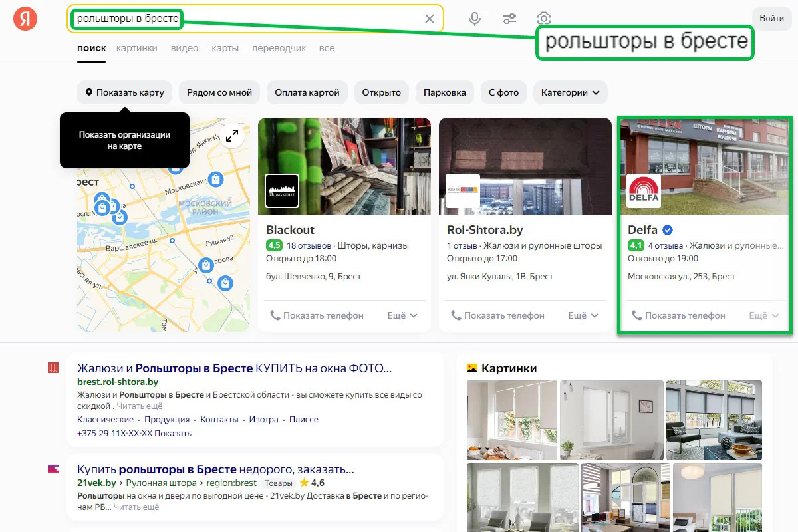Click the Delfa company logo
This screenshot has height=532, width=798.
click(644, 191)
